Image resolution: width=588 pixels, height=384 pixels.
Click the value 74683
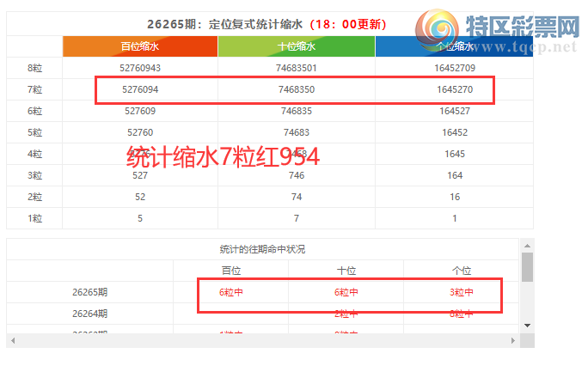click(297, 132)
